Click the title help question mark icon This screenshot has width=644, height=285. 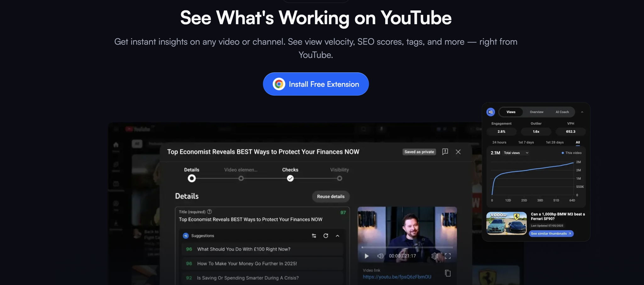209,212
